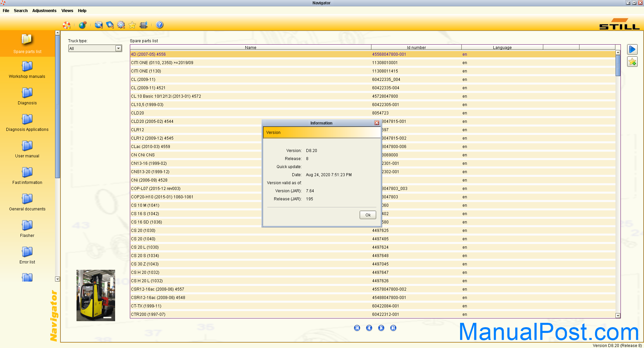Open the Fast information folder
This screenshot has height=348, width=644.
point(27,176)
